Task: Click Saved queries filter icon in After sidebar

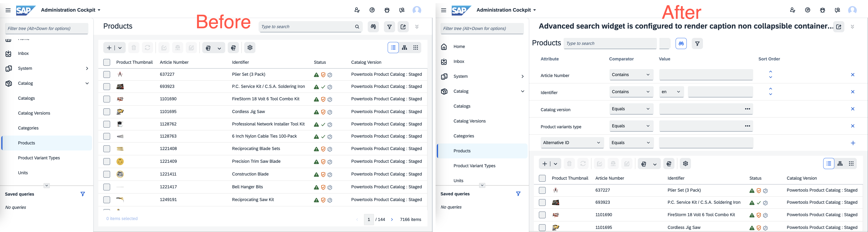Action: pyautogui.click(x=519, y=194)
